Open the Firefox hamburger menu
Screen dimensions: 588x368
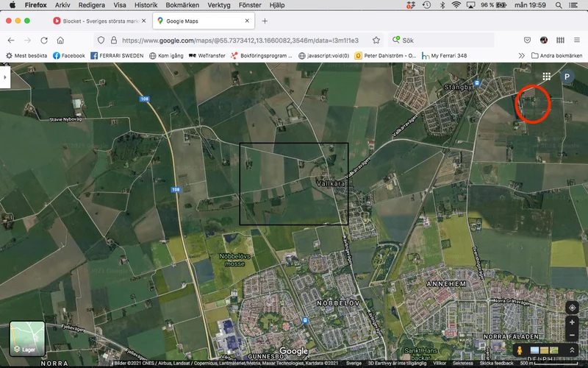tap(577, 40)
